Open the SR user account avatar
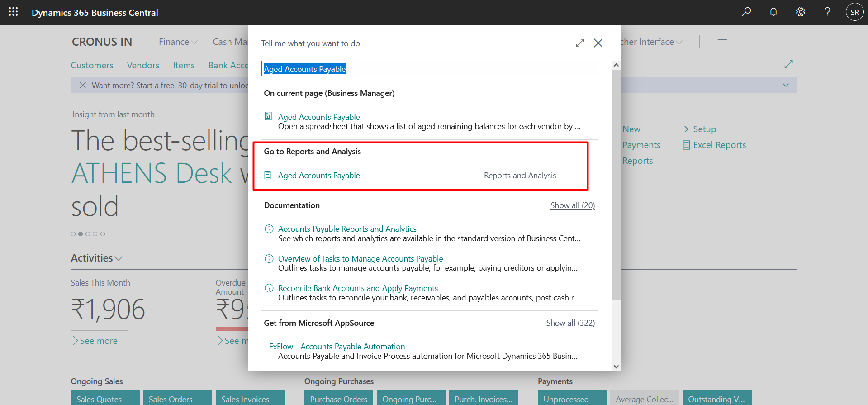868x405 pixels. pyautogui.click(x=854, y=12)
